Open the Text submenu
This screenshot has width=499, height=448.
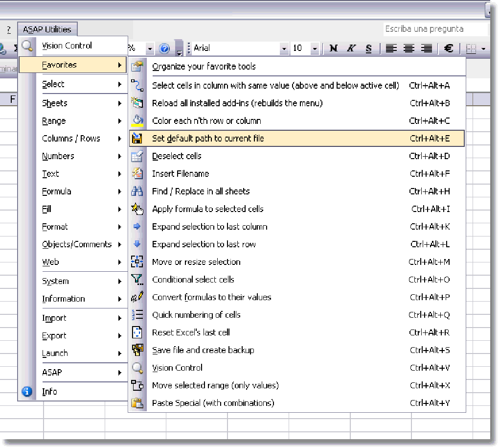pyautogui.click(x=73, y=174)
